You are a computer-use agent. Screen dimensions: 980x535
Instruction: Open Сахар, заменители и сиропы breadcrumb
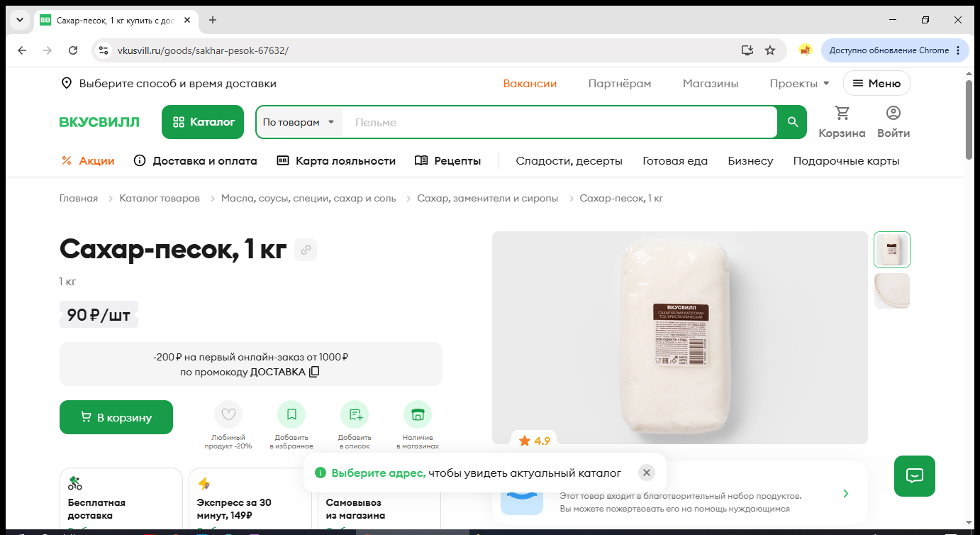coord(488,199)
